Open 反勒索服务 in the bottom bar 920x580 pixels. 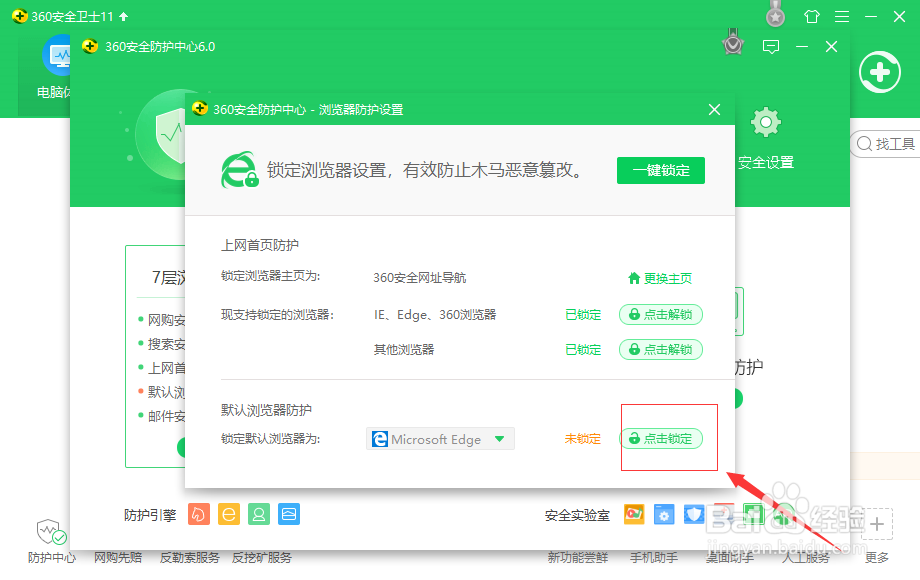(x=190, y=558)
